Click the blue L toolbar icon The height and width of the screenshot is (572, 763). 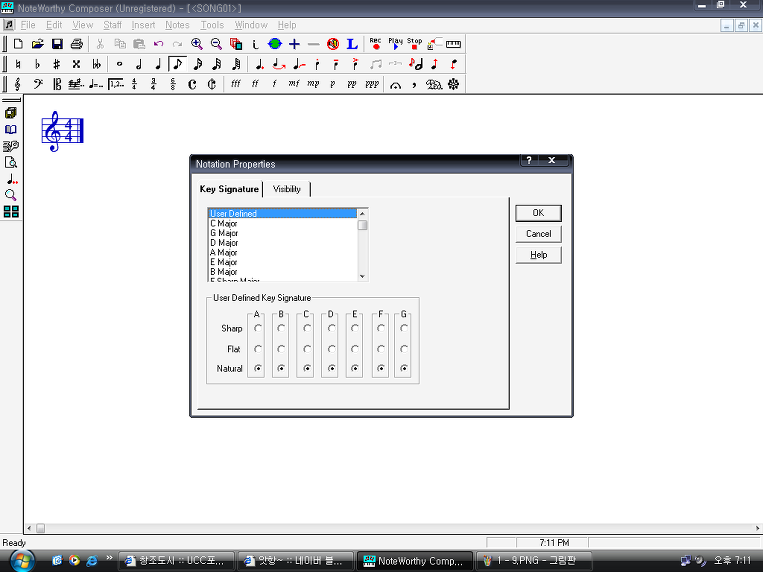click(352, 44)
